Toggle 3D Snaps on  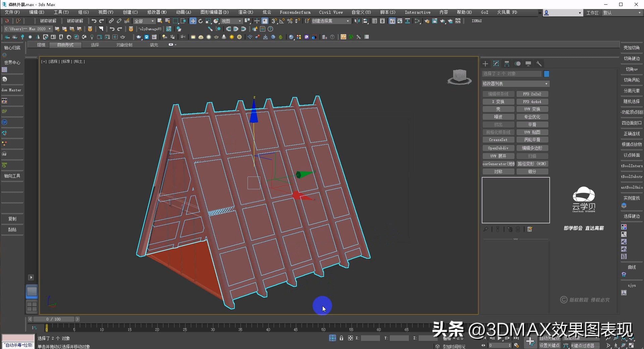point(274,21)
